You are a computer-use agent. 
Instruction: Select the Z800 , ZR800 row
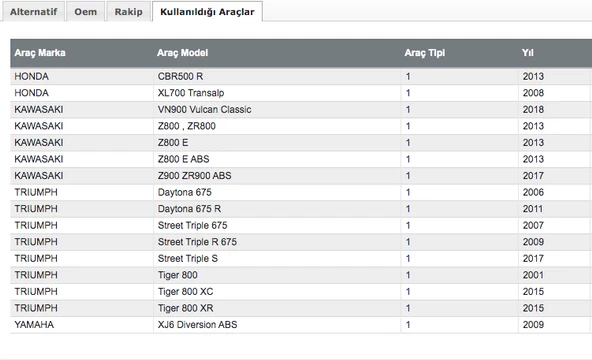pyautogui.click(x=301, y=126)
